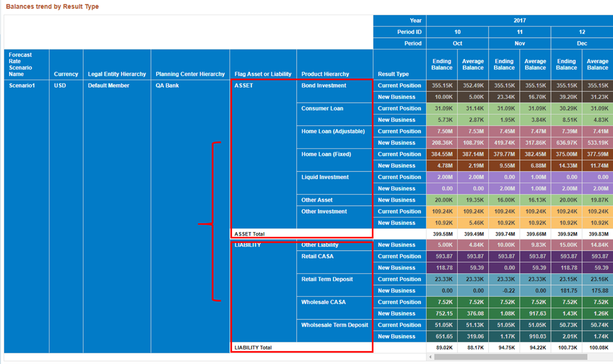Viewport: 613px width, 364px height.
Task: Select the '2017' year header cell
Action: click(x=520, y=21)
